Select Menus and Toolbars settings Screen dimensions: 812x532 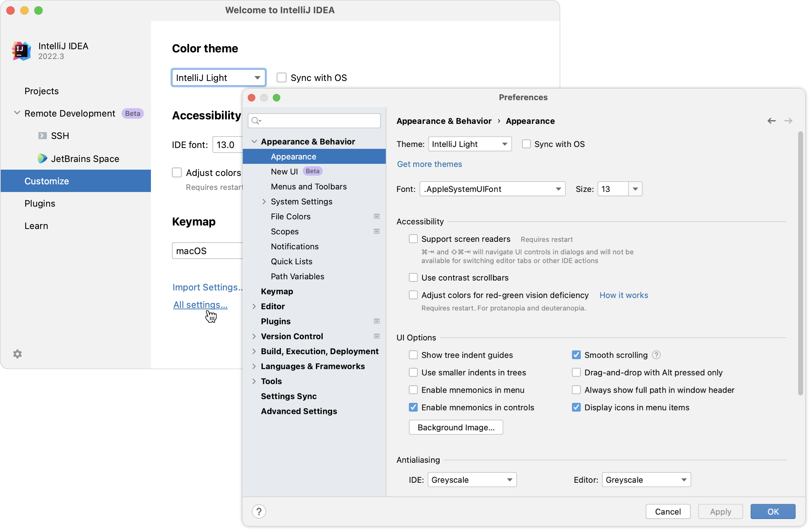314,186
